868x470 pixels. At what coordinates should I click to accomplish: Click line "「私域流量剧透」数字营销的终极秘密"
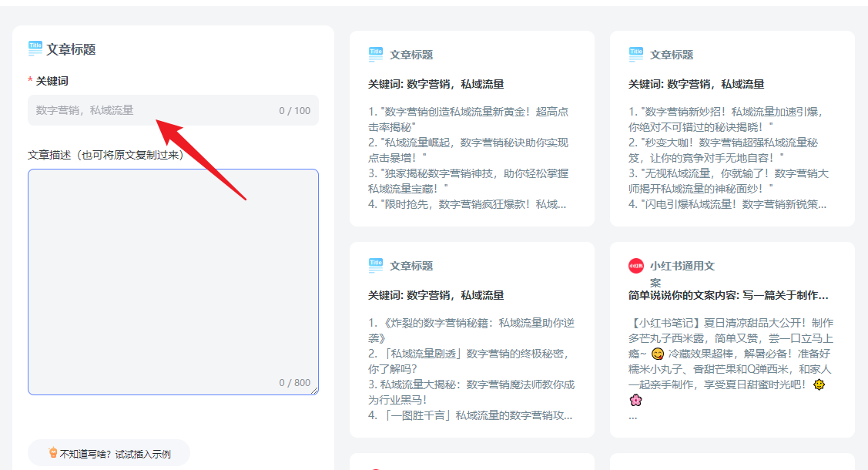coord(469,361)
